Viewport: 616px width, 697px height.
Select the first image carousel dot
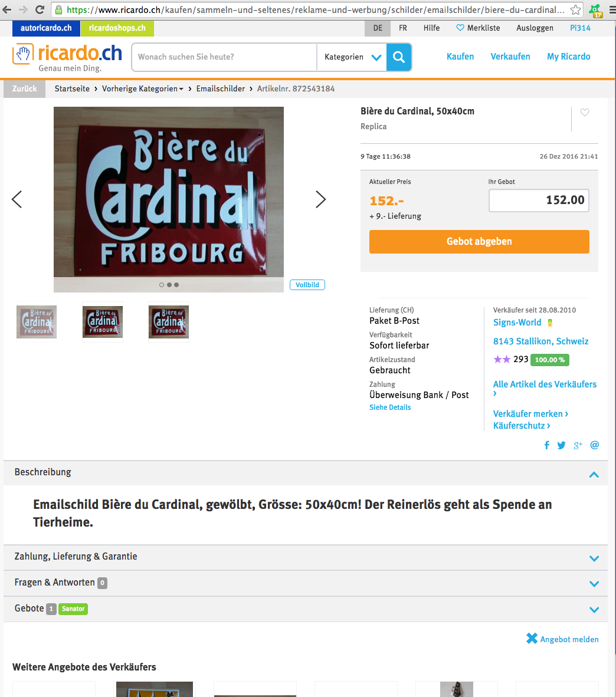tap(162, 285)
